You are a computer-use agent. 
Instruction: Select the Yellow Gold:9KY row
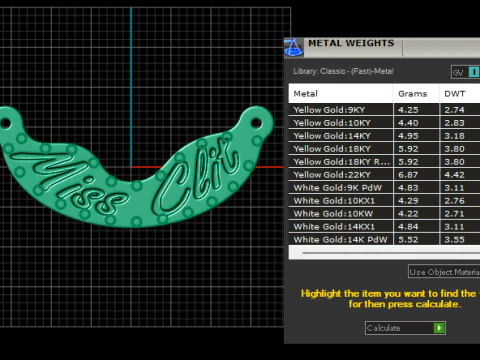(384, 110)
